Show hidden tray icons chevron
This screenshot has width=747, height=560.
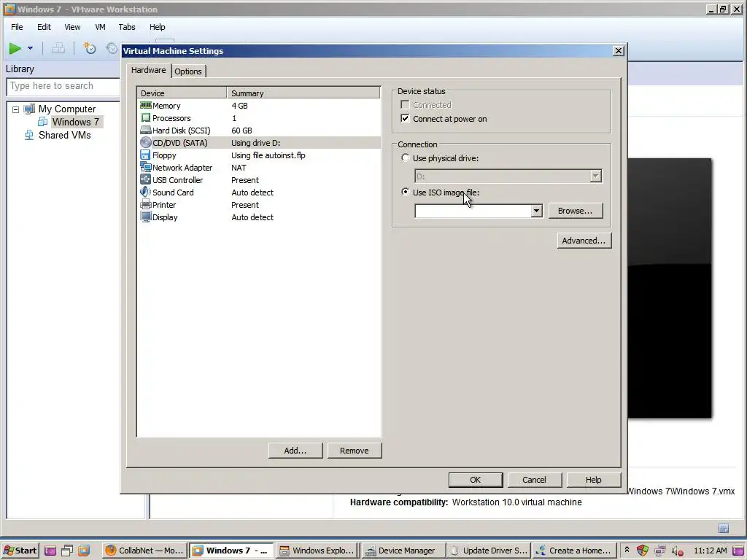tap(627, 550)
